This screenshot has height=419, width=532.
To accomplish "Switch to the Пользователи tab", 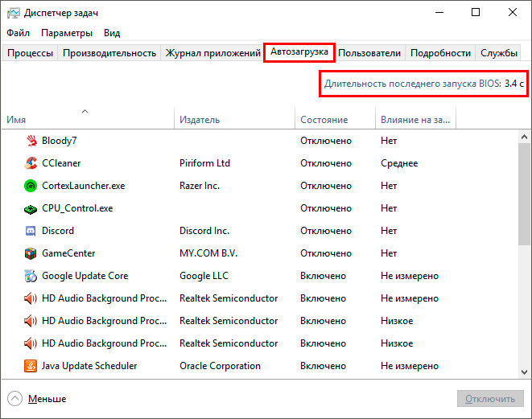I will (369, 53).
